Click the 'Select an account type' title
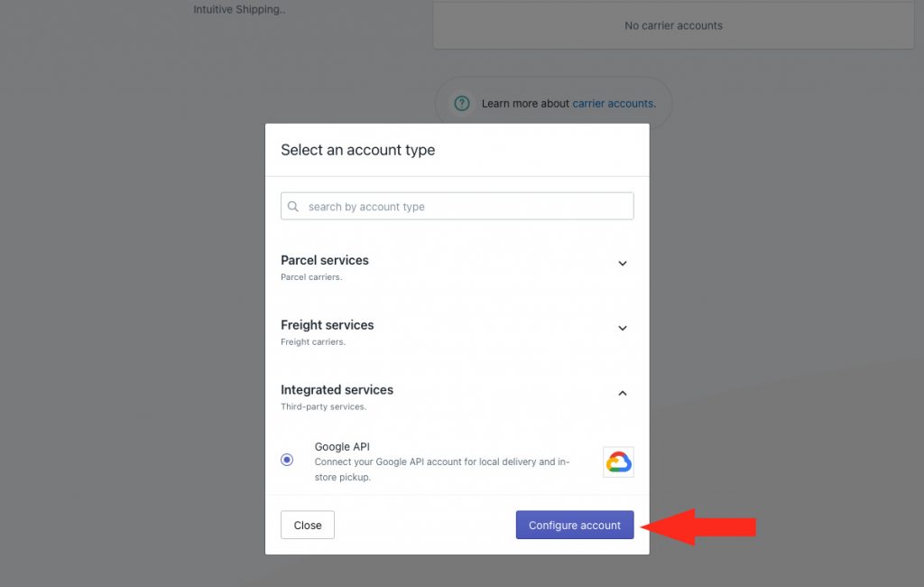The height and width of the screenshot is (587, 924). (357, 150)
